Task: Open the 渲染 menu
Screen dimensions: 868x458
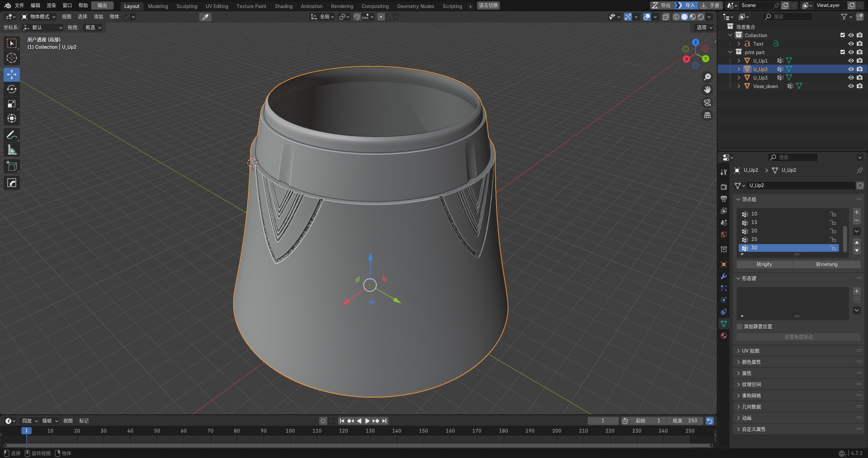Action: click(x=51, y=5)
